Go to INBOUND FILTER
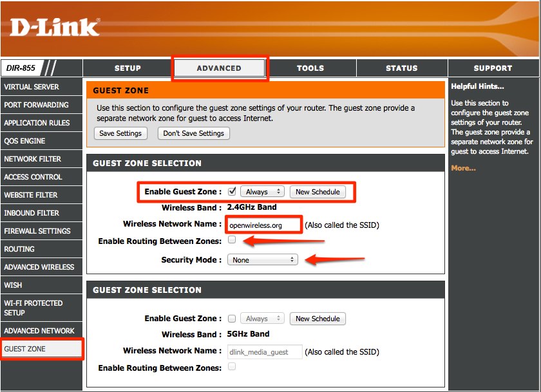 (41, 213)
